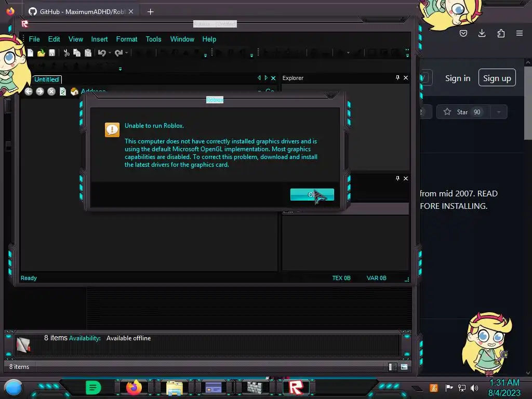Switch to Roblox Studio taskbar button

click(x=296, y=388)
